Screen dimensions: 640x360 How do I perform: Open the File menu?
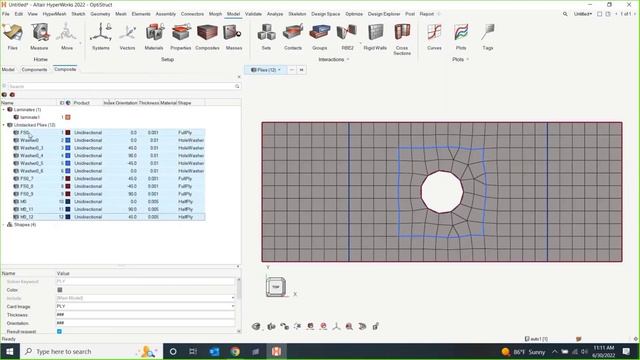point(6,14)
